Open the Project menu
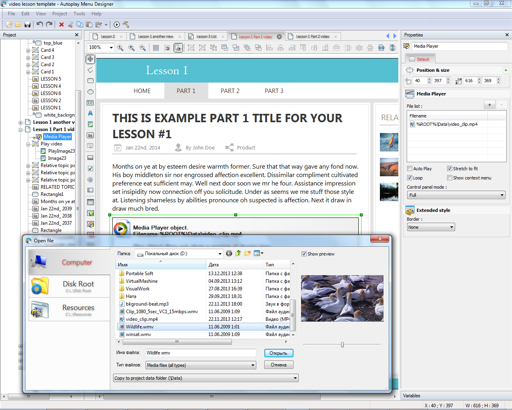This screenshot has height=410, width=512. click(60, 14)
